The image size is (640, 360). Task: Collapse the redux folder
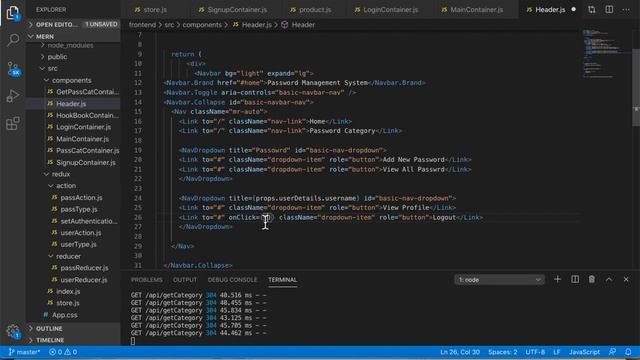61,174
